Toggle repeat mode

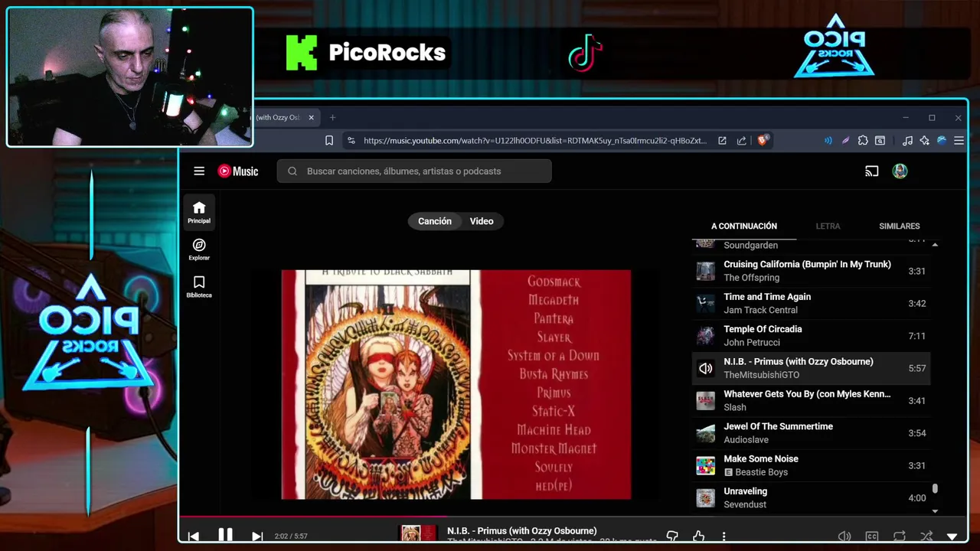tap(900, 536)
